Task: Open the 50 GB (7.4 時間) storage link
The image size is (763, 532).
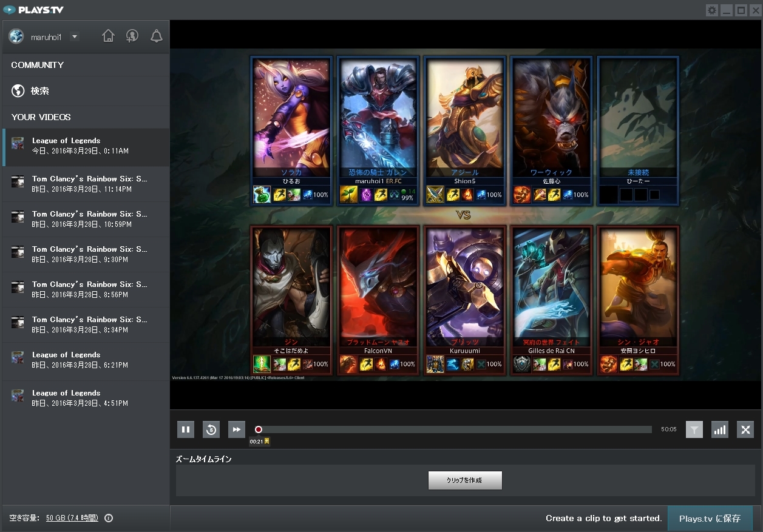Action: 72,518
